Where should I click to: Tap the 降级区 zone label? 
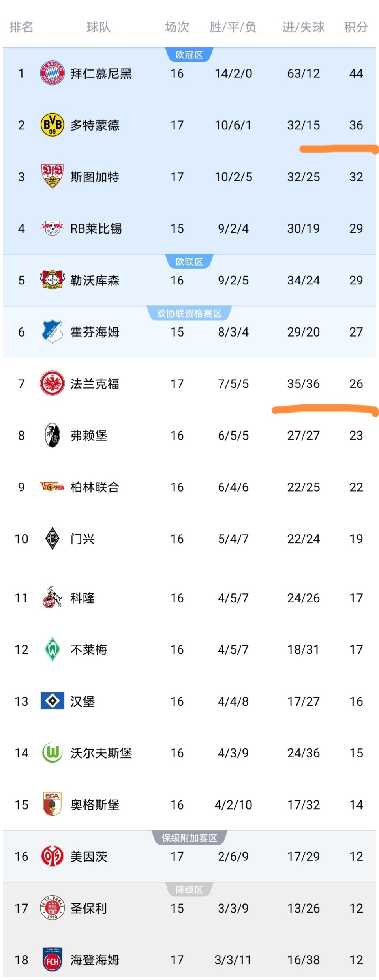tap(189, 890)
